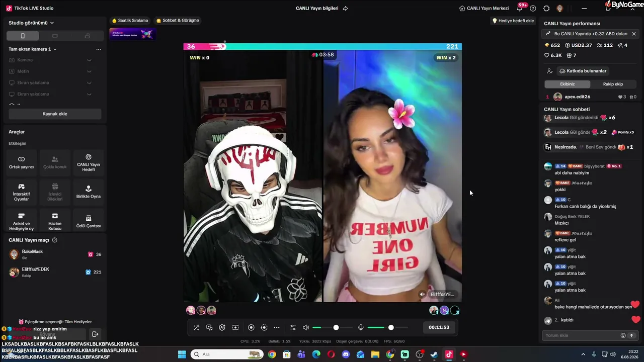Image resolution: width=644 pixels, height=362 pixels.
Task: Select landscape studio layout
Action: point(55,36)
